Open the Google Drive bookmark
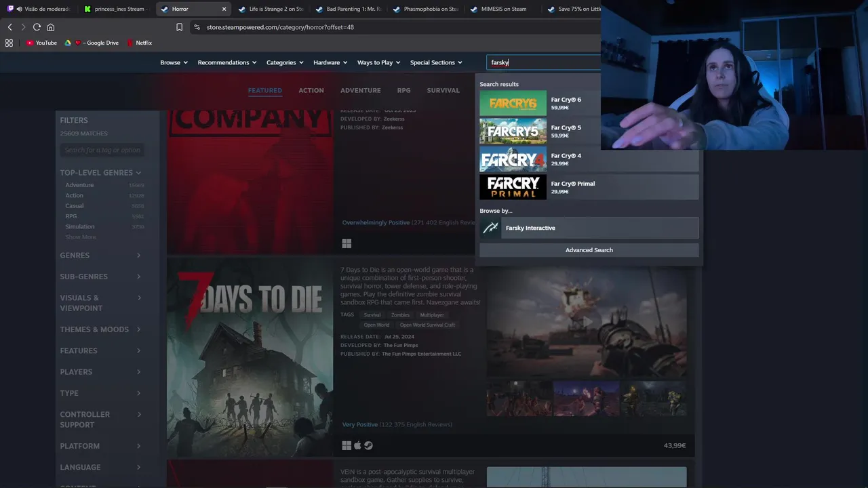The image size is (868, 488). (92, 43)
